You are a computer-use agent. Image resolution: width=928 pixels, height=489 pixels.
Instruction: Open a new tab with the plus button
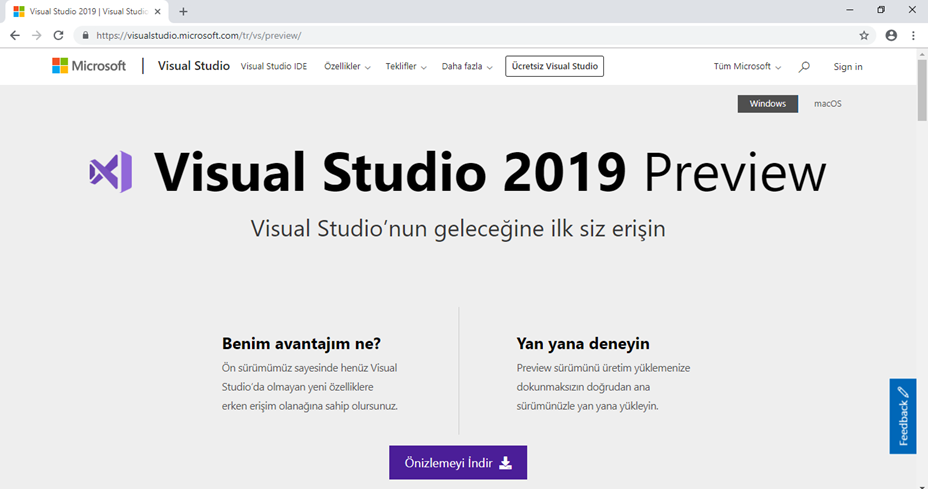(183, 11)
